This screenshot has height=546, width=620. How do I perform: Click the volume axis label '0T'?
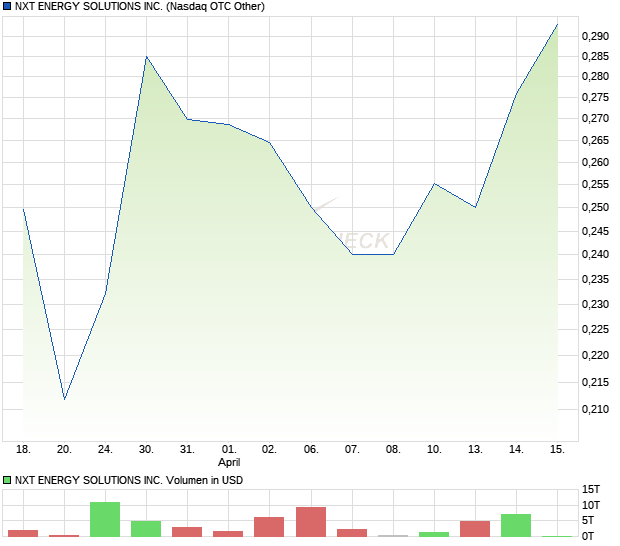[588, 536]
